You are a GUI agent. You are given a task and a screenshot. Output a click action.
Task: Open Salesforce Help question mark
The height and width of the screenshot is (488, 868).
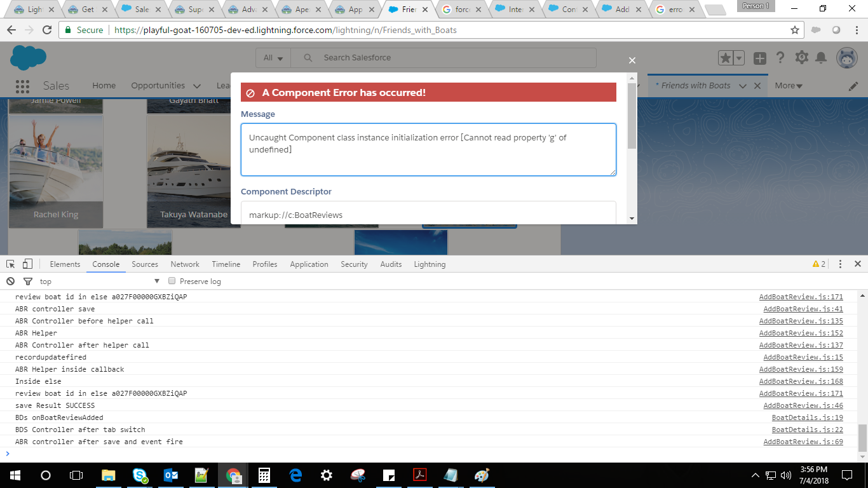(780, 58)
